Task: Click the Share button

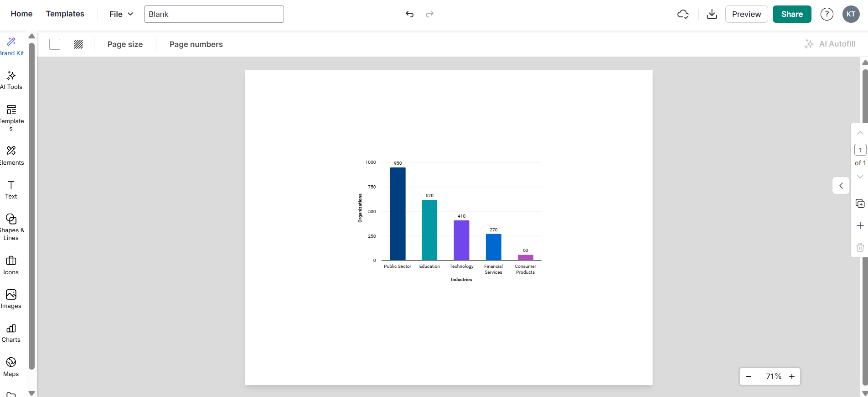Action: (791, 14)
